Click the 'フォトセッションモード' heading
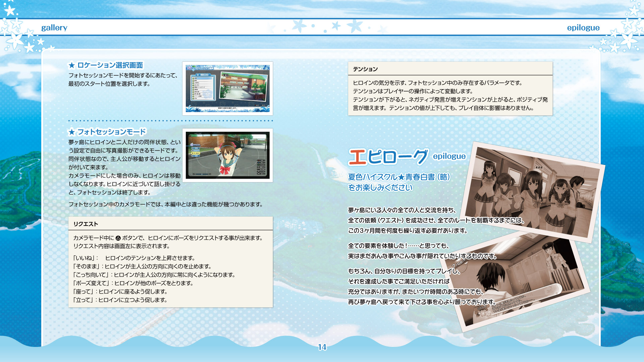 point(112,132)
